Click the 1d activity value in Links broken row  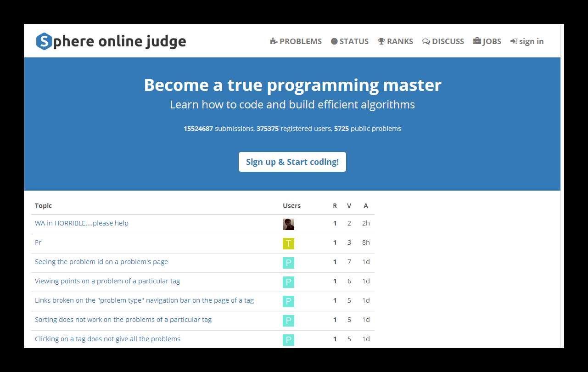[366, 300]
